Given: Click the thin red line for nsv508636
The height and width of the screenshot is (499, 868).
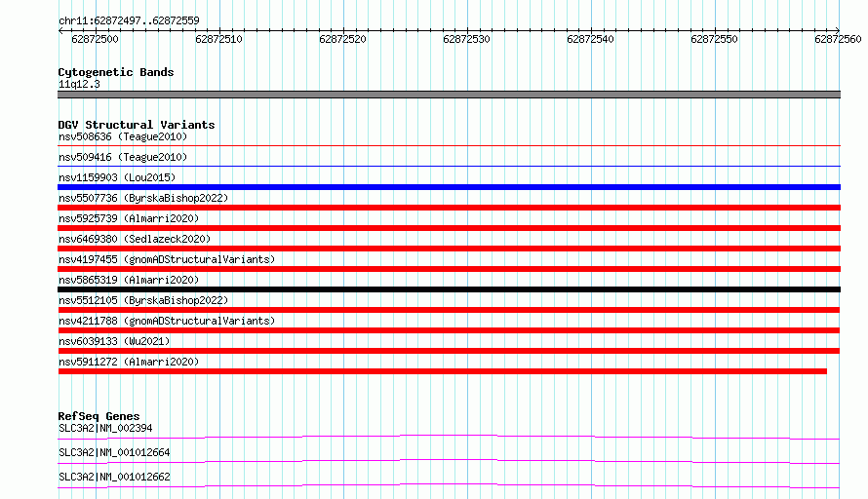Looking at the screenshot, I should [x=449, y=145].
